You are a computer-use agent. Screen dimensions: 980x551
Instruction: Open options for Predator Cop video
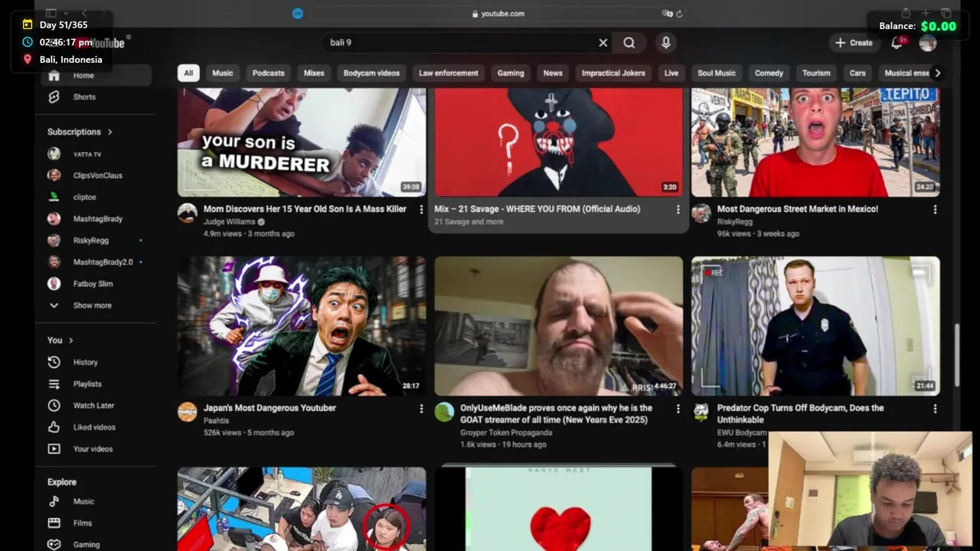click(x=935, y=409)
